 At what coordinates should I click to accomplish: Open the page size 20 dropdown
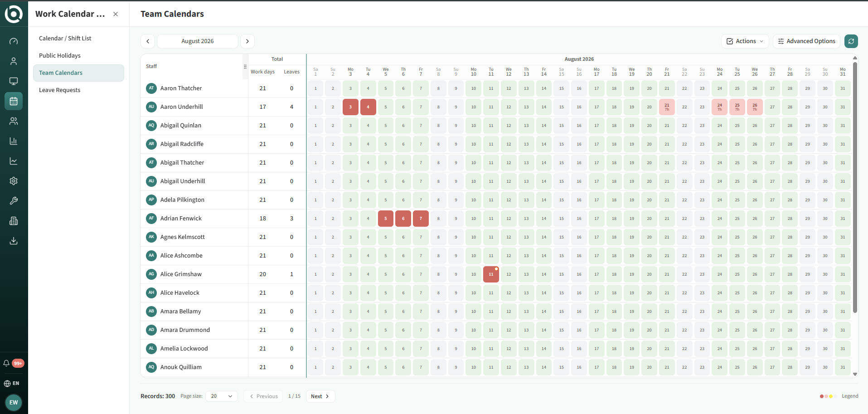click(222, 396)
